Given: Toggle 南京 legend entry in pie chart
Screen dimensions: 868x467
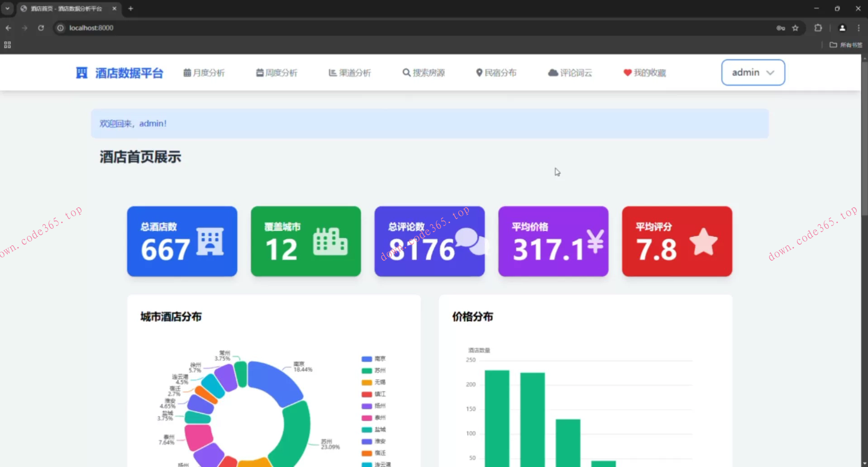Looking at the screenshot, I should 374,359.
